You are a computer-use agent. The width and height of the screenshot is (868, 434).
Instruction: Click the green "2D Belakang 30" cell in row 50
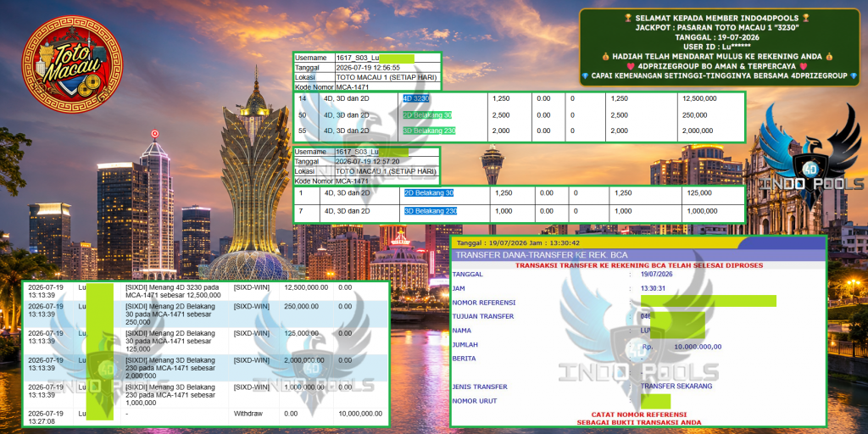[428, 115]
